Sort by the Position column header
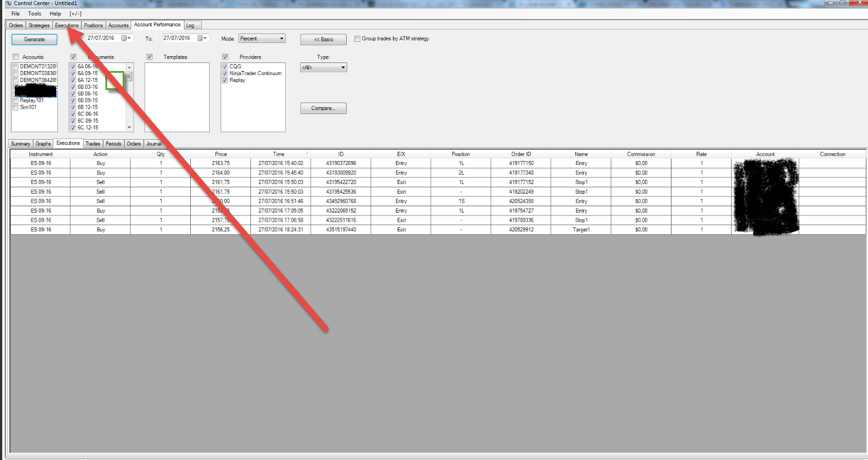 click(x=461, y=154)
